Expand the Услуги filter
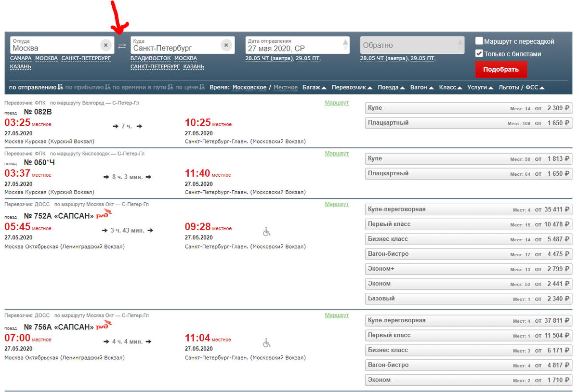The height and width of the screenshot is (392, 578). coord(481,88)
